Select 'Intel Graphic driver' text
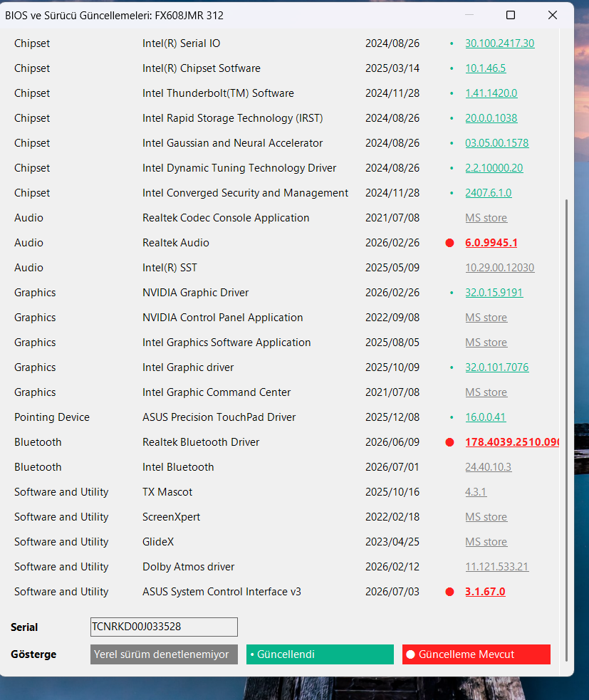589x700 pixels. click(x=188, y=367)
